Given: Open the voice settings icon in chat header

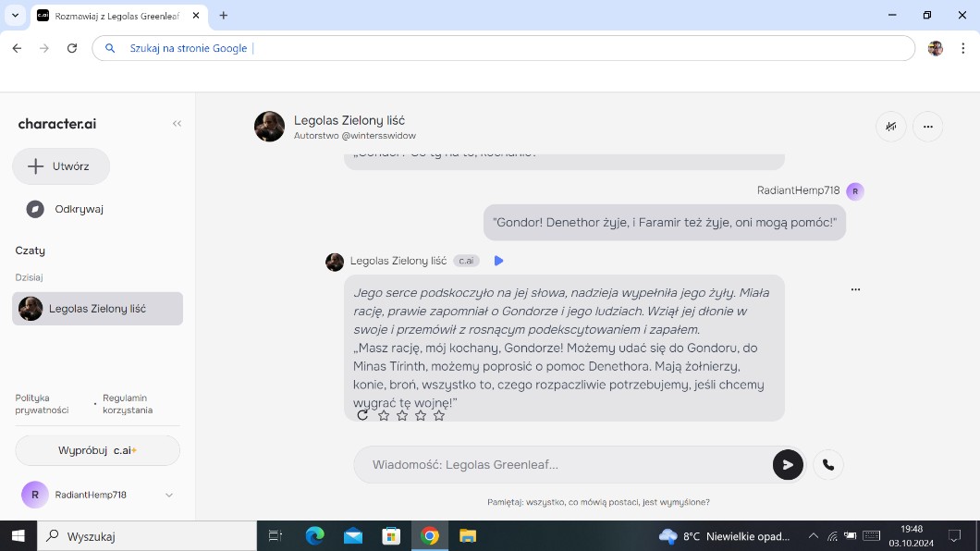Looking at the screenshot, I should click(891, 127).
